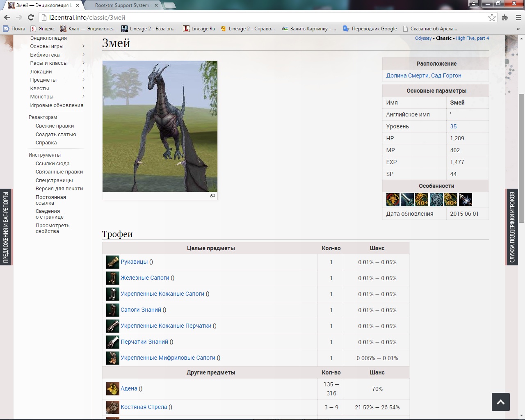
Task: Click the Адена coin icon
Action: (112, 389)
